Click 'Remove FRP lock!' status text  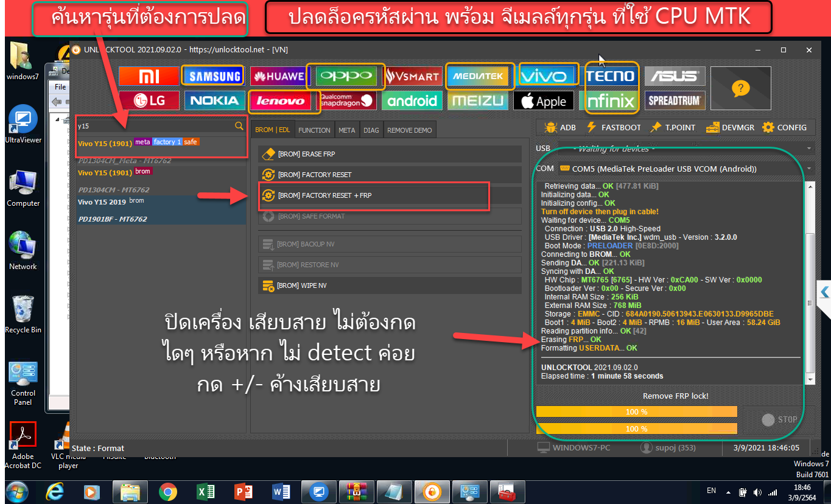676,396
